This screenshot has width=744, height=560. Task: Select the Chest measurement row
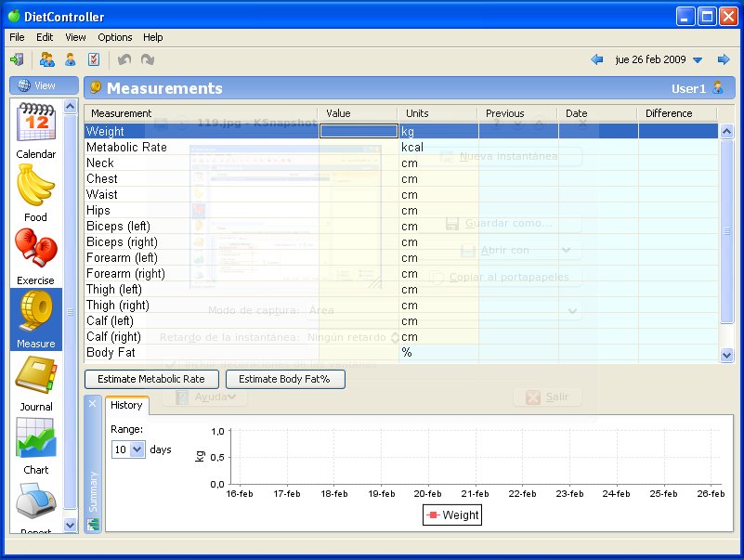pos(401,178)
